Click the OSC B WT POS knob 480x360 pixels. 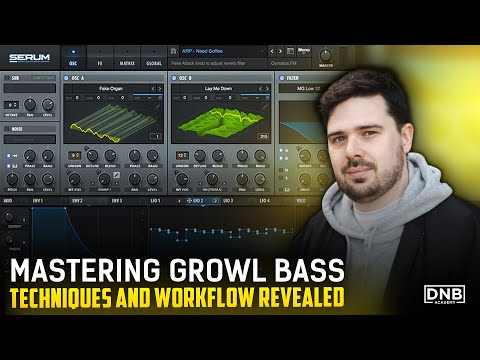[182, 179]
